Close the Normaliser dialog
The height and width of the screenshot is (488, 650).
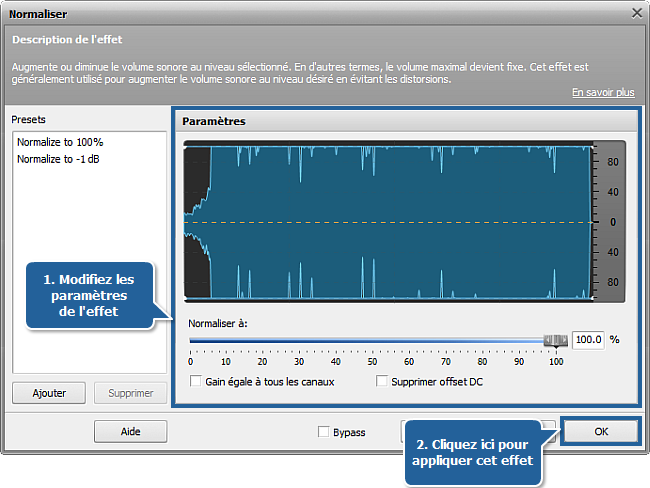637,13
